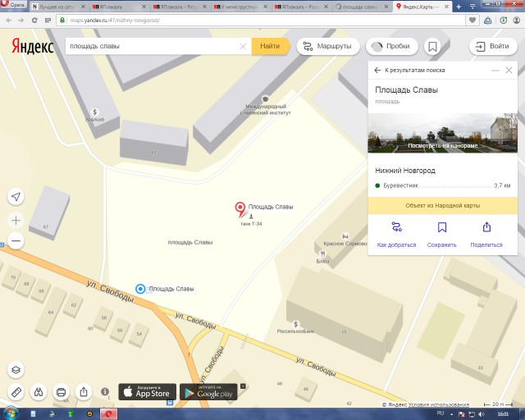Viewport: 525px width, 420px height.
Task: Click the info circle icon
Action: point(105,391)
